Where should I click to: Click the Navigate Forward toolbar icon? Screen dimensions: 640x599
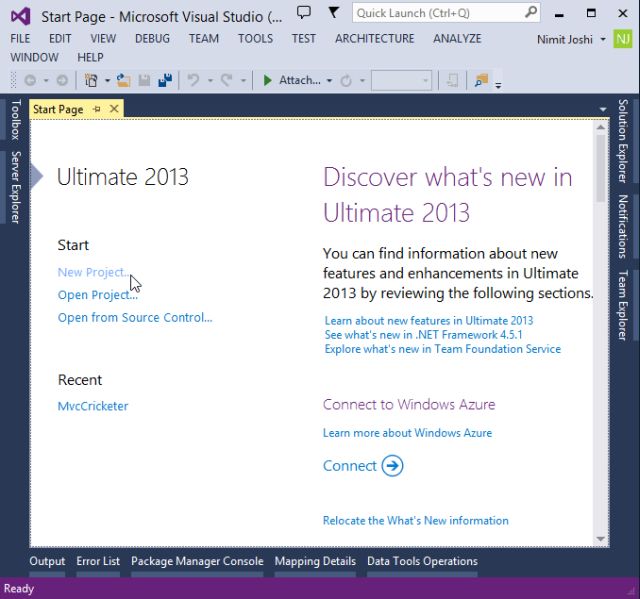tap(62, 80)
